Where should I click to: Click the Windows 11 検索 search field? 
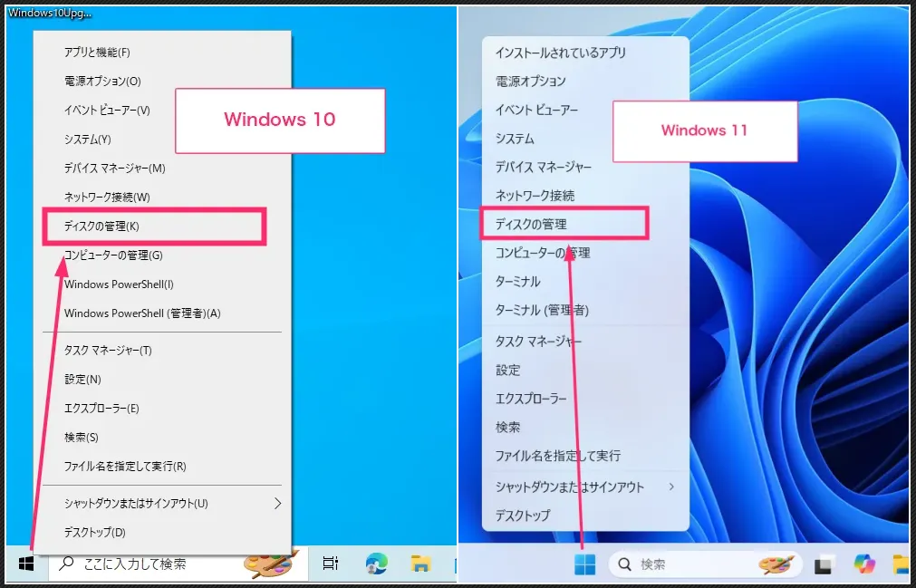pyautogui.click(x=706, y=564)
